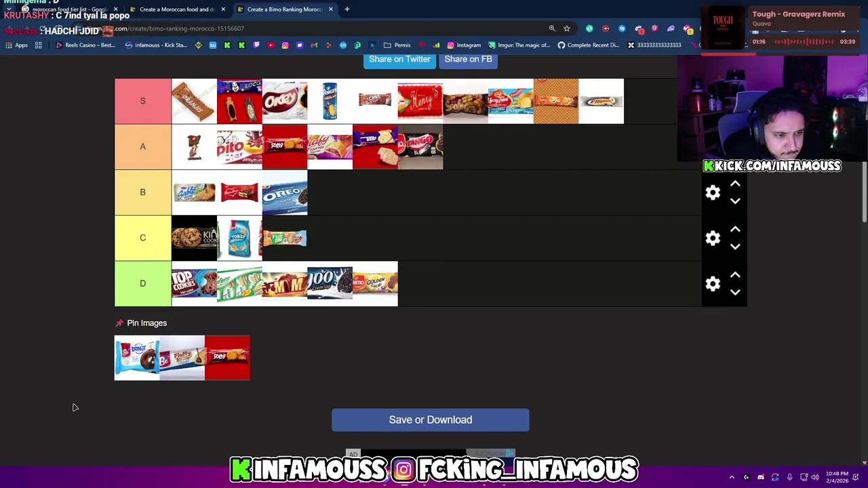Click the S tier label
This screenshot has height=488, width=868.
pos(142,101)
